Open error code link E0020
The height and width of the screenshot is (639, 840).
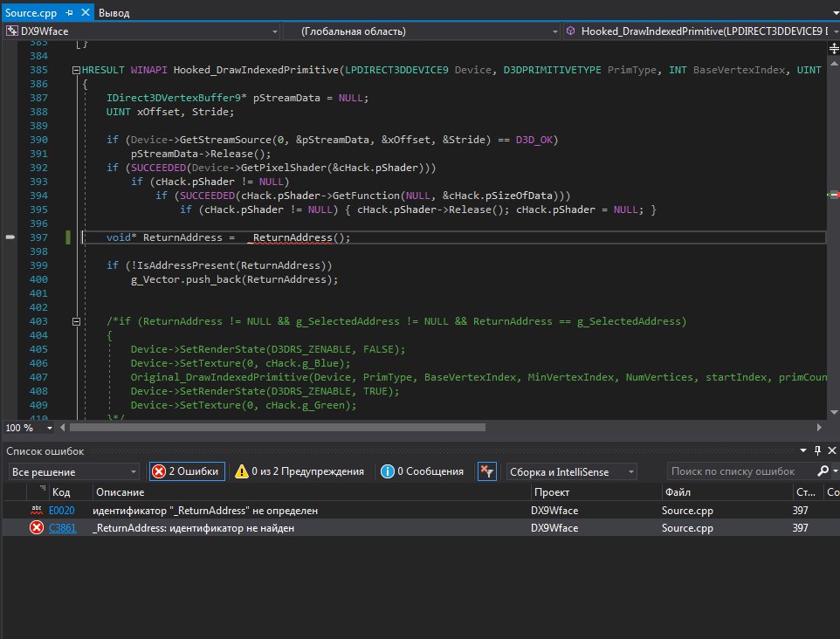click(x=61, y=510)
